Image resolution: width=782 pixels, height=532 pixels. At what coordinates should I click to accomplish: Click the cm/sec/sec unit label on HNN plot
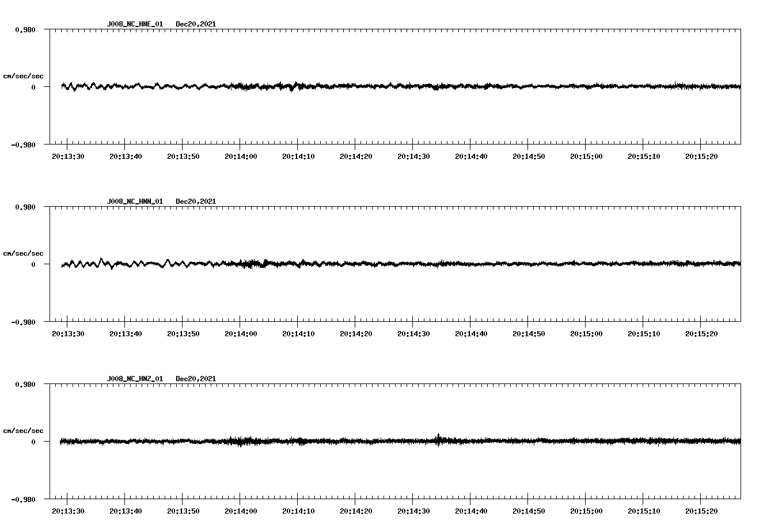23,253
